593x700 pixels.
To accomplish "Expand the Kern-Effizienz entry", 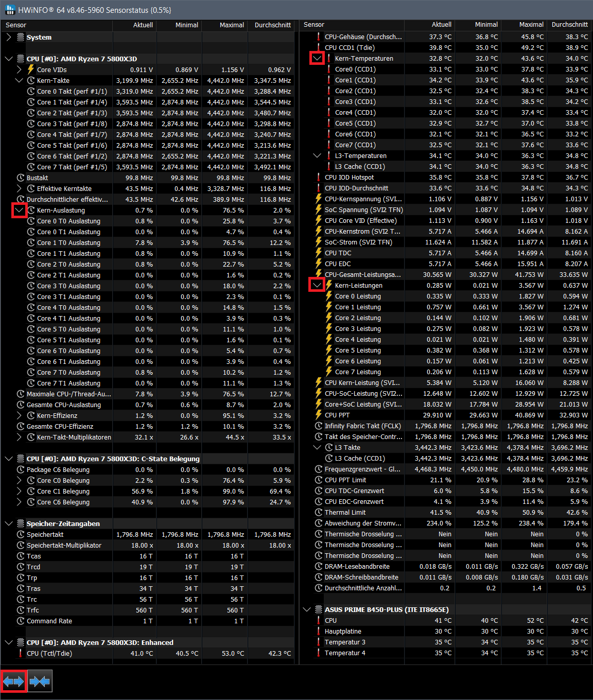I will [19, 415].
